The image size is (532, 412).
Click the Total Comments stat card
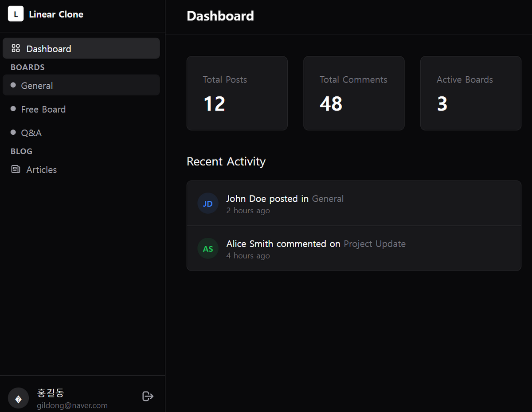tap(354, 93)
